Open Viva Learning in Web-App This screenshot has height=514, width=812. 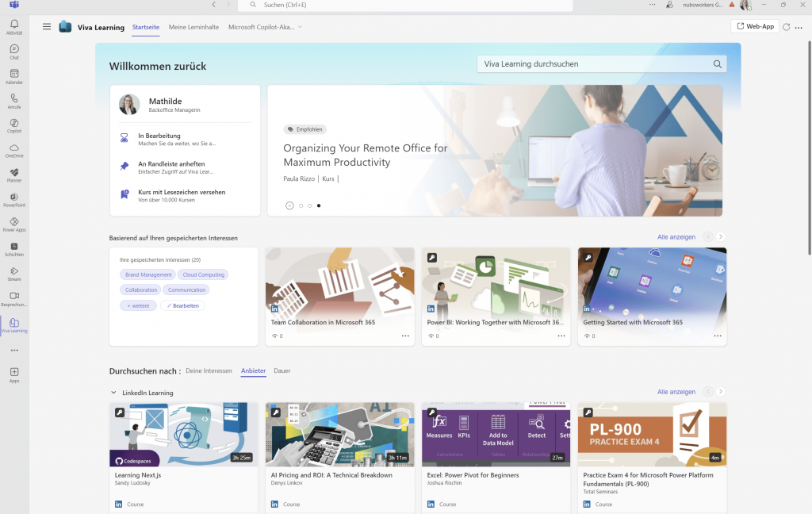tap(755, 26)
